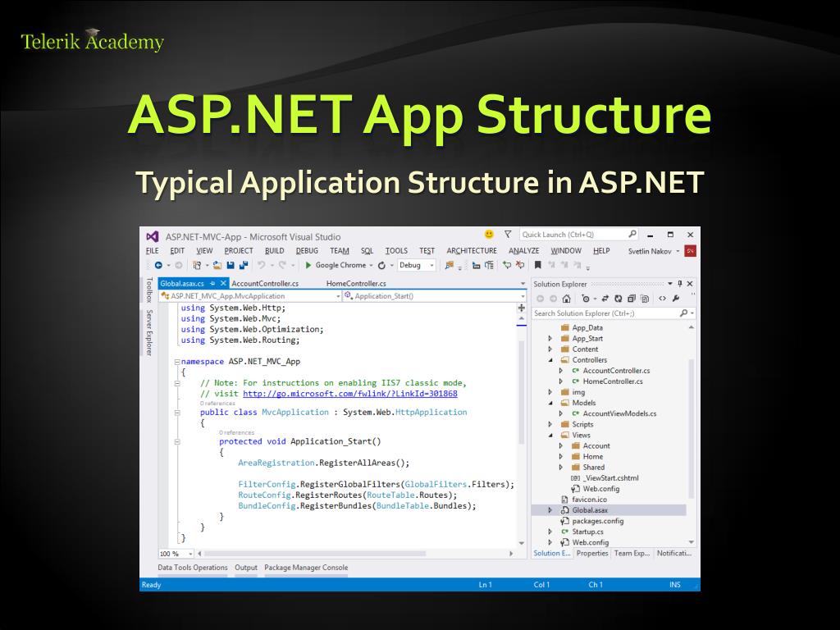Click the Open File toolbar icon
Screen dimensions: 840x630
[217, 265]
